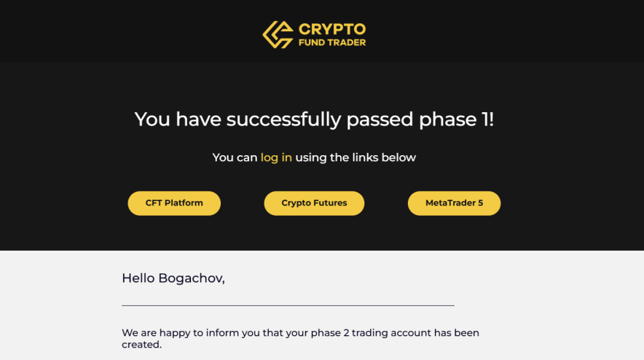Click the FUND TRADER logo subtitle
Image resolution: width=644 pixels, height=360 pixels.
(x=331, y=43)
